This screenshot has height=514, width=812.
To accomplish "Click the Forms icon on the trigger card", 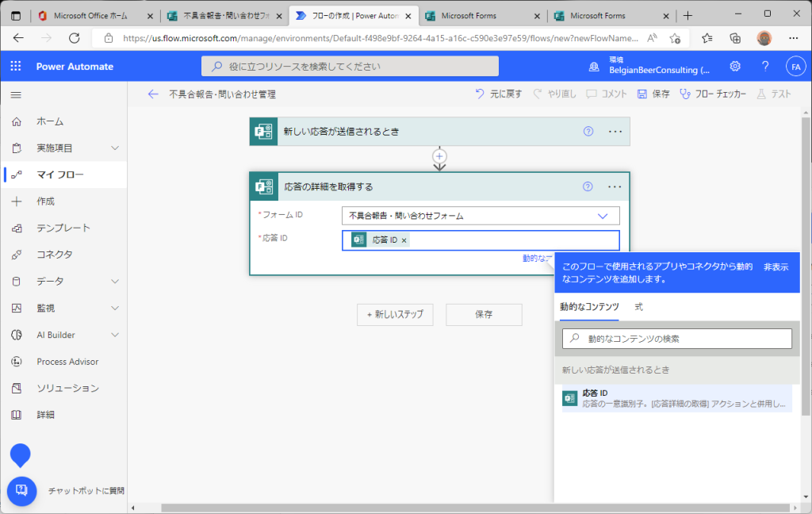I will point(263,132).
